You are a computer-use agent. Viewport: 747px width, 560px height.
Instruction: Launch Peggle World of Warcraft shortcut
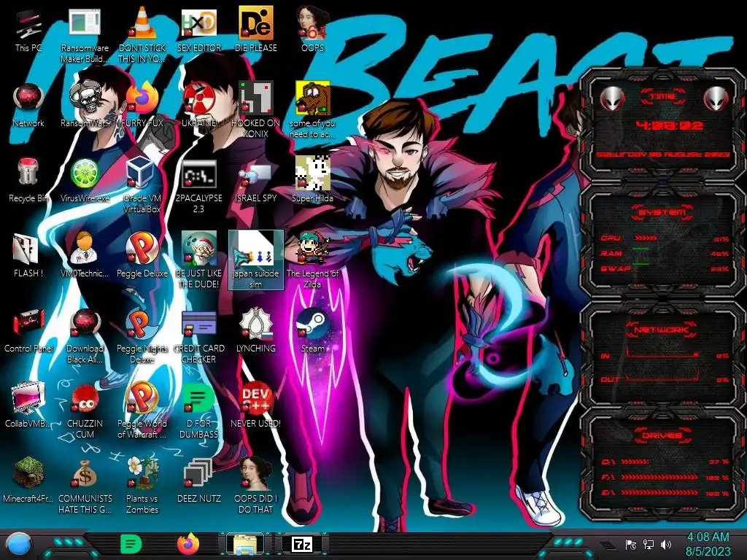(142, 410)
